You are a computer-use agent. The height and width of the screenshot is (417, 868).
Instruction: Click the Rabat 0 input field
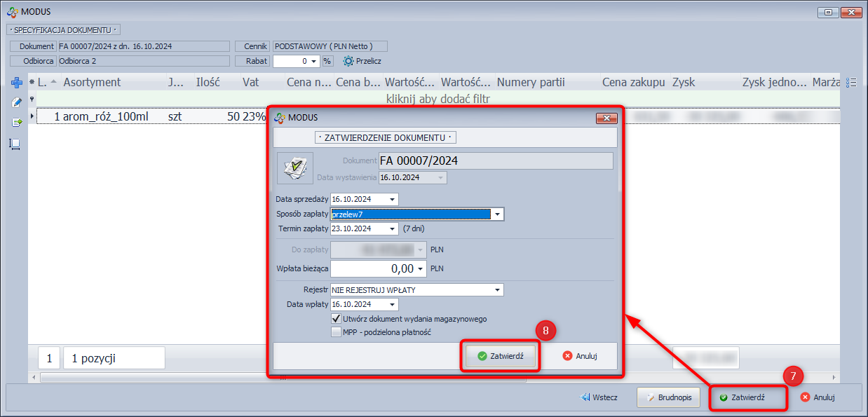pos(290,61)
